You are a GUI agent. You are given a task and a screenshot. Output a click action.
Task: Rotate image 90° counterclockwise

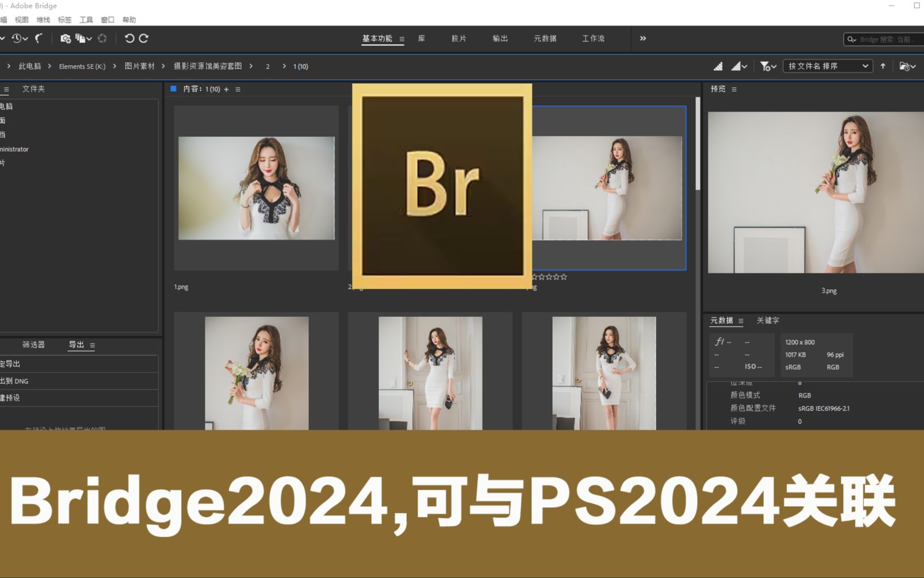[130, 38]
